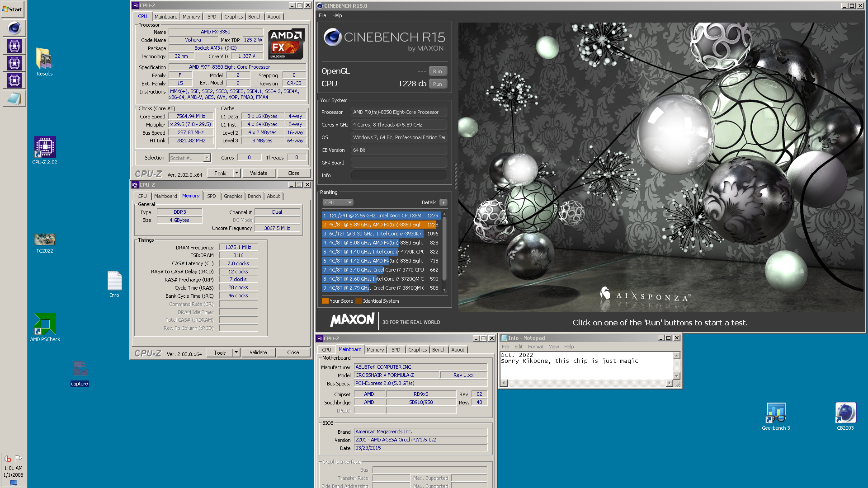Click Validate in CPU-Z CPU window
The height and width of the screenshot is (488, 868).
point(259,173)
